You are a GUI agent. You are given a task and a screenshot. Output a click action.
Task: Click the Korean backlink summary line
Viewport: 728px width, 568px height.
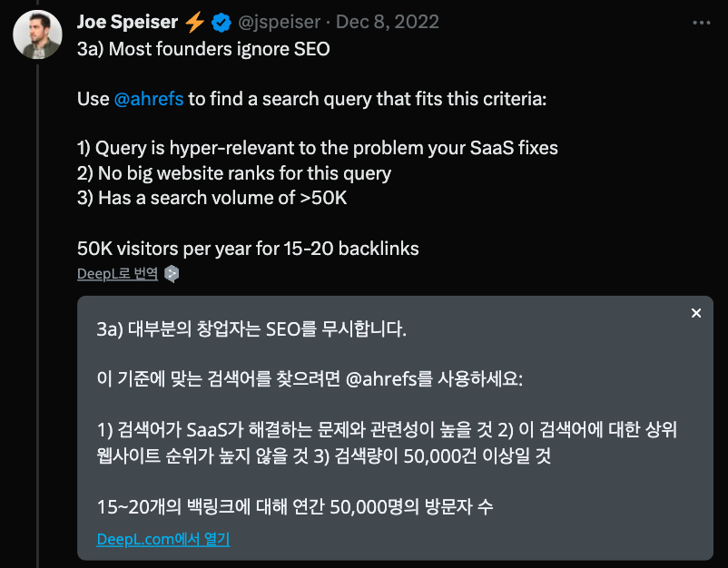(x=295, y=509)
